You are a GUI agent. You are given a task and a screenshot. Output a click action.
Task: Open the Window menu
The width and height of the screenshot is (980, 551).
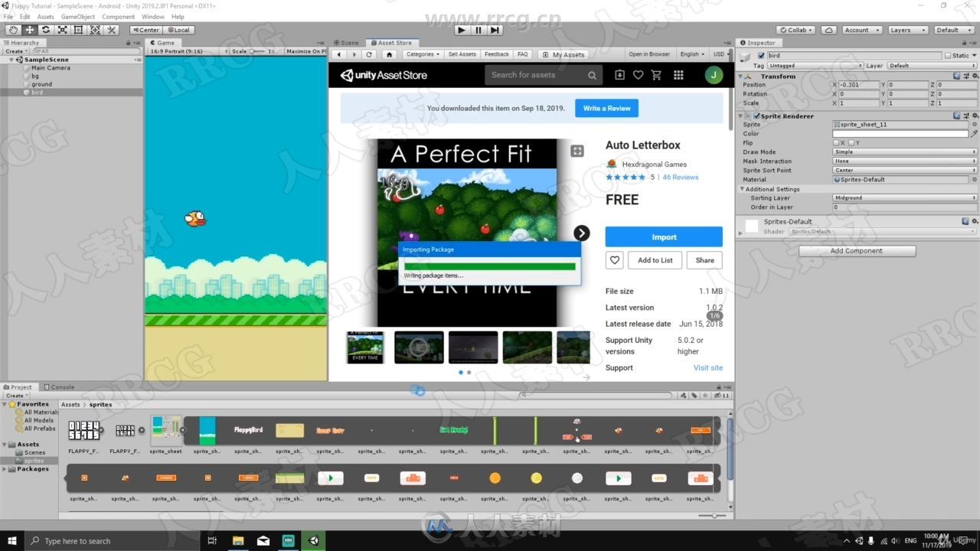coord(153,16)
